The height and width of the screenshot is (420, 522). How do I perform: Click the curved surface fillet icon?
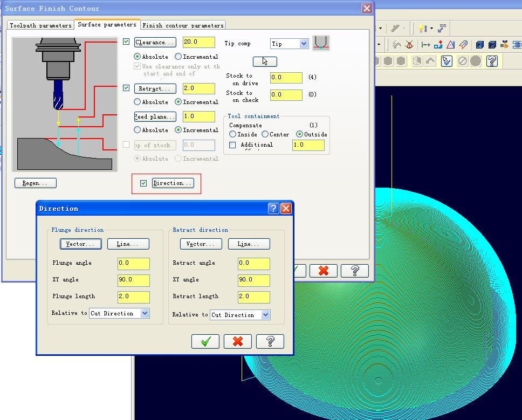(463, 44)
